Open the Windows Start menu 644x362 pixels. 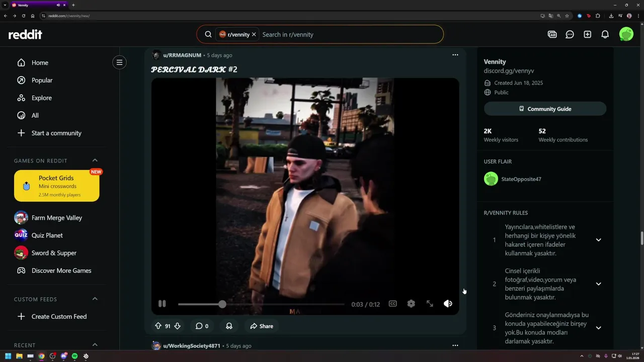pyautogui.click(x=8, y=356)
